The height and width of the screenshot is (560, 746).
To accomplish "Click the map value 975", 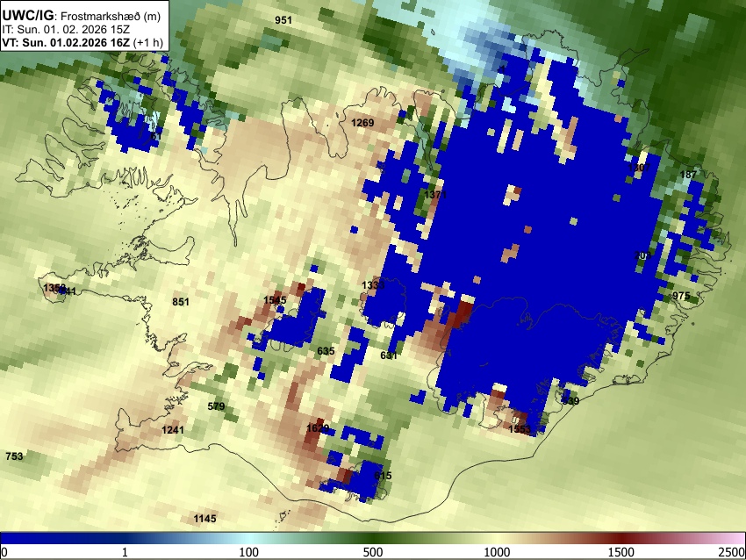I will coord(681,296).
